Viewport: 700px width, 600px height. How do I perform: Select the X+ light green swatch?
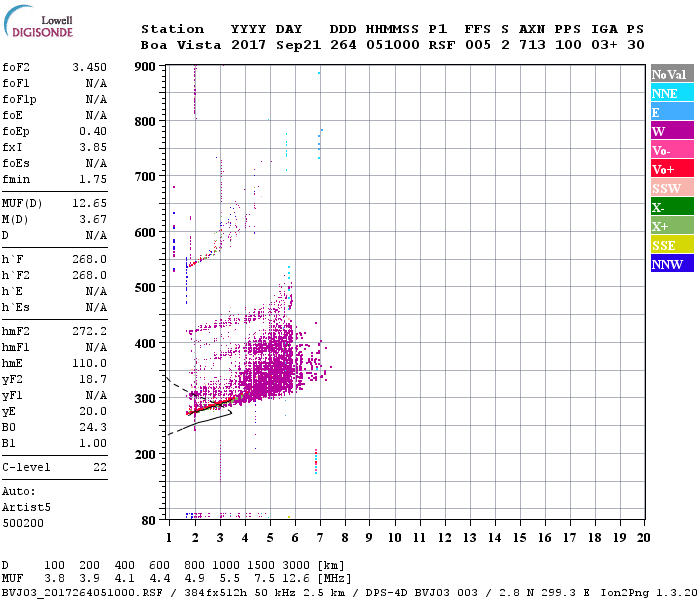pyautogui.click(x=672, y=225)
